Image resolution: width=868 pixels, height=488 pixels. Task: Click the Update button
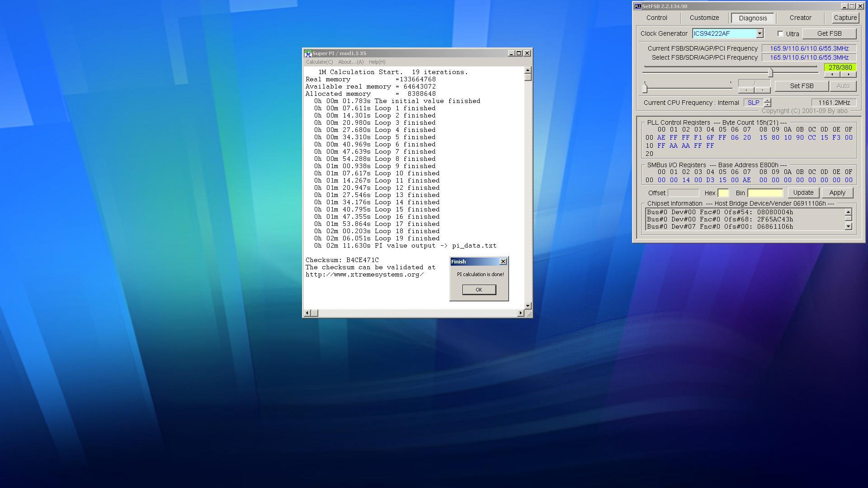point(803,193)
